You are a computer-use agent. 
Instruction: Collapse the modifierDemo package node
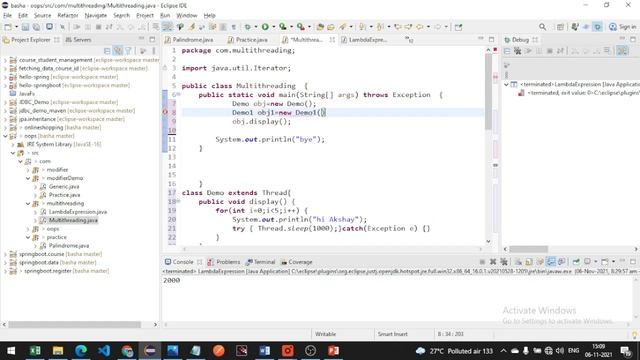(x=28, y=178)
